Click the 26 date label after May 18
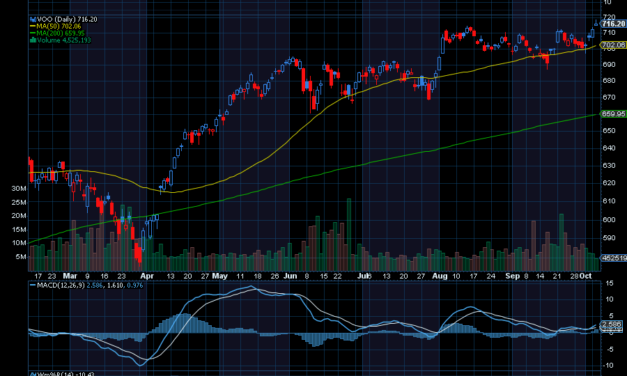The image size is (627, 376). 274,276
